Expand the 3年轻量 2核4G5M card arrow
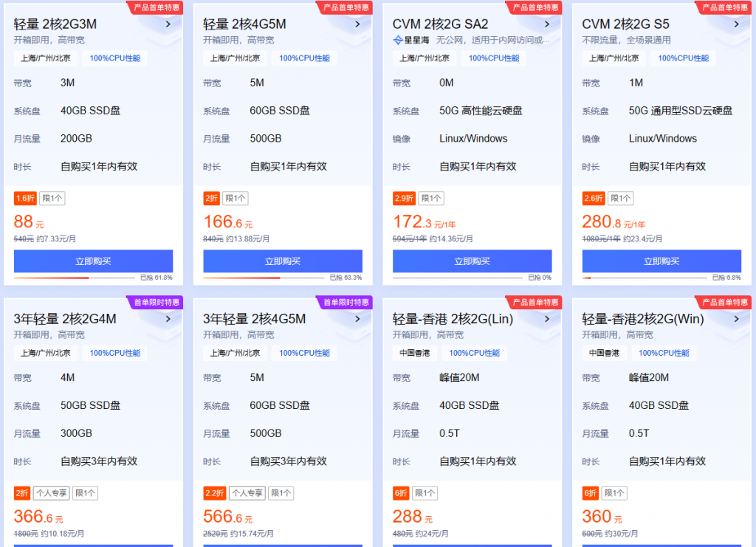Viewport: 756px width, 547px height. coord(357,319)
